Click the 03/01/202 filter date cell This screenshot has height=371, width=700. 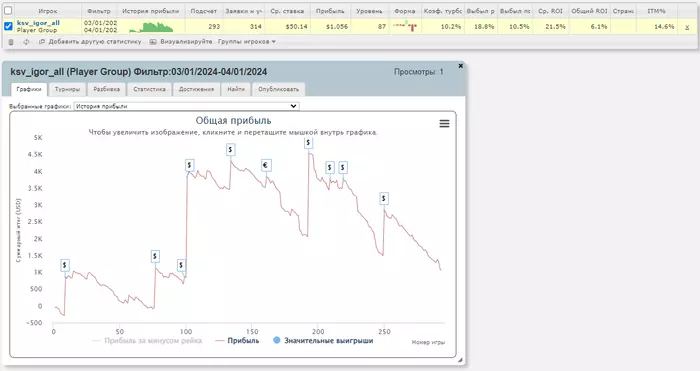[x=100, y=23]
